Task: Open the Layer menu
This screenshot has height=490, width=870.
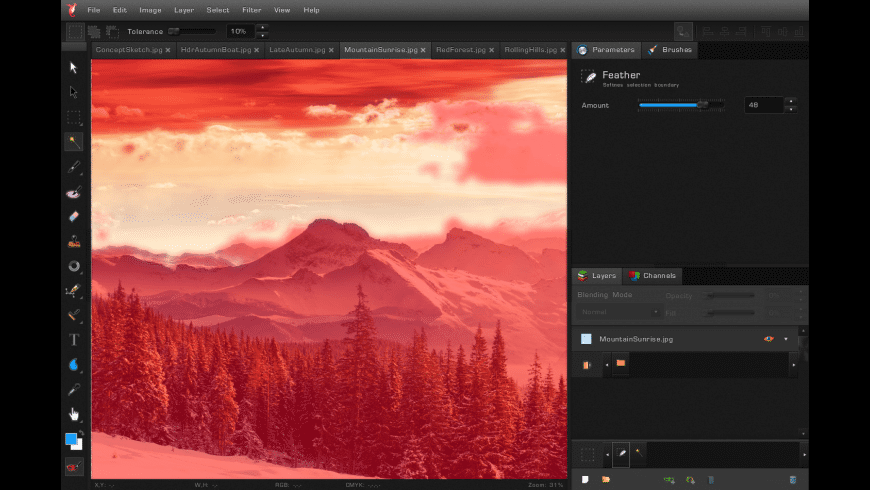Action: pos(184,10)
